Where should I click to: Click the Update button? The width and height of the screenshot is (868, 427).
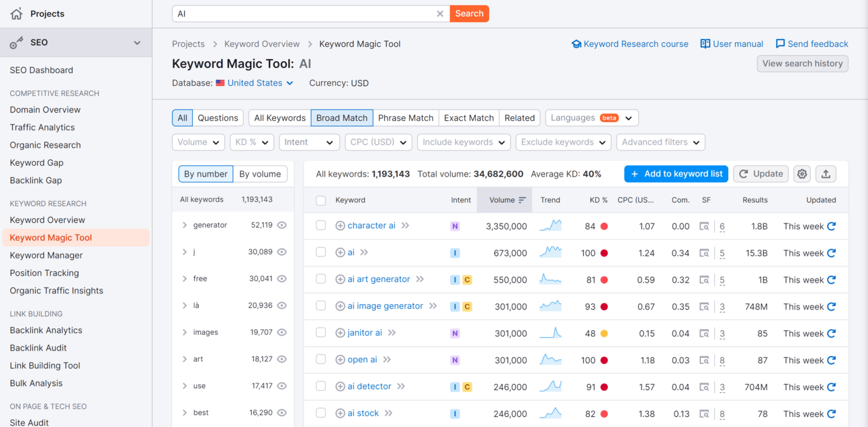point(761,174)
